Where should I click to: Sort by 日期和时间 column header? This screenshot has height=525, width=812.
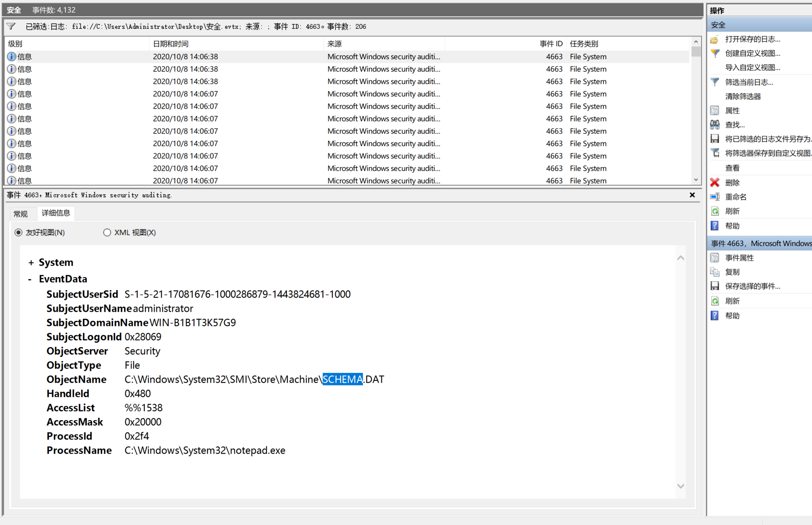pyautogui.click(x=171, y=44)
